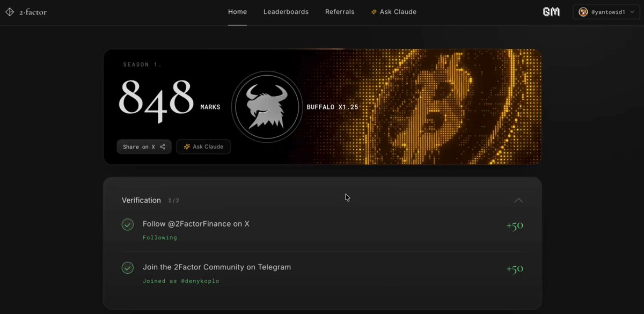The image size is (644, 314).
Task: Click the "Join the 2Factor Community on Telegram" task
Action: [x=217, y=267]
